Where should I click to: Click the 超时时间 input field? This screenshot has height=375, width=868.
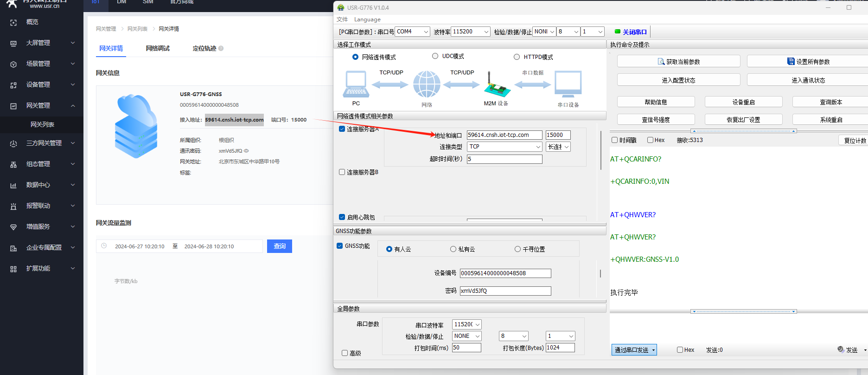click(x=504, y=159)
